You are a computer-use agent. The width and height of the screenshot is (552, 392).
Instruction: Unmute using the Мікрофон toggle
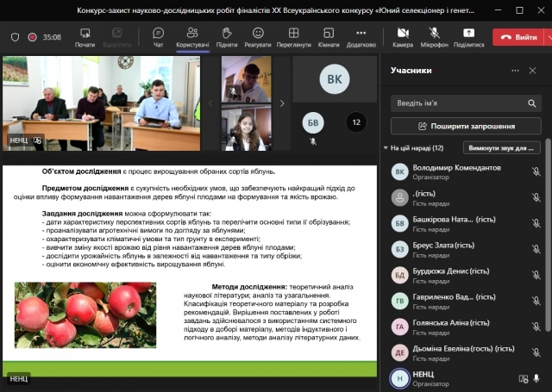(435, 36)
